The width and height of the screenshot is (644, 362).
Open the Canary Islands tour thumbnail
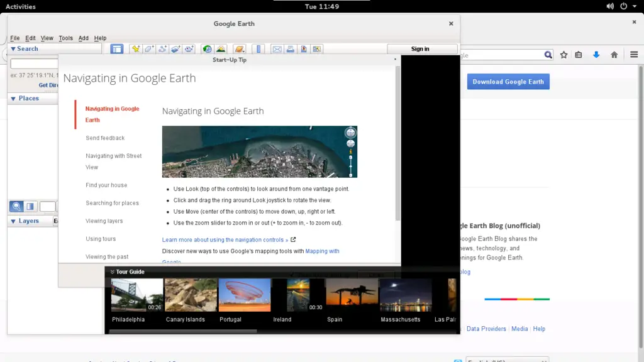coord(191,295)
